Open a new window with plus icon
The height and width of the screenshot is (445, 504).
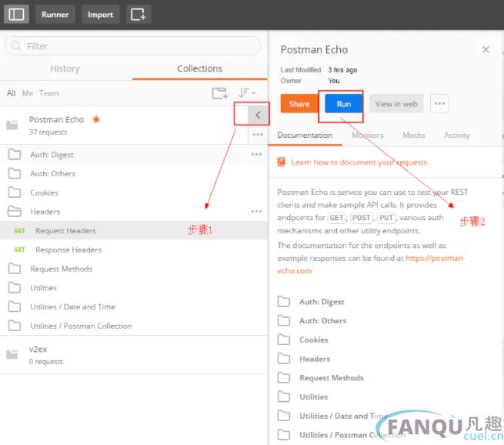coord(139,15)
